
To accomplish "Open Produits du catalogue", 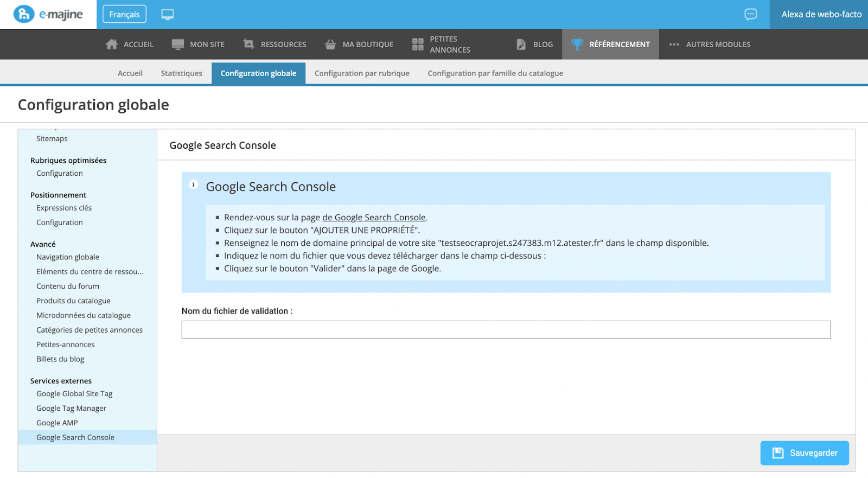I will pyautogui.click(x=73, y=302).
